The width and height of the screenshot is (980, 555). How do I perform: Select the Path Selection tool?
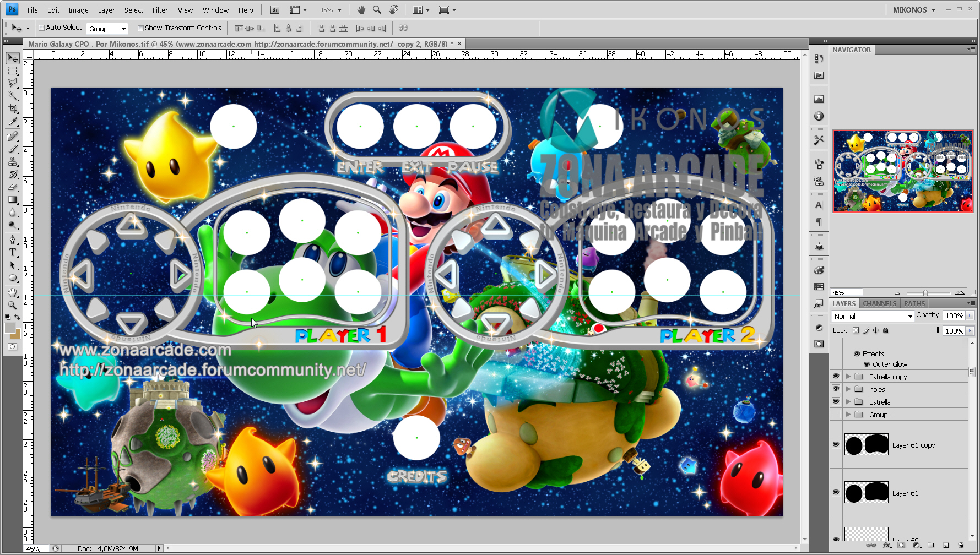click(x=13, y=265)
